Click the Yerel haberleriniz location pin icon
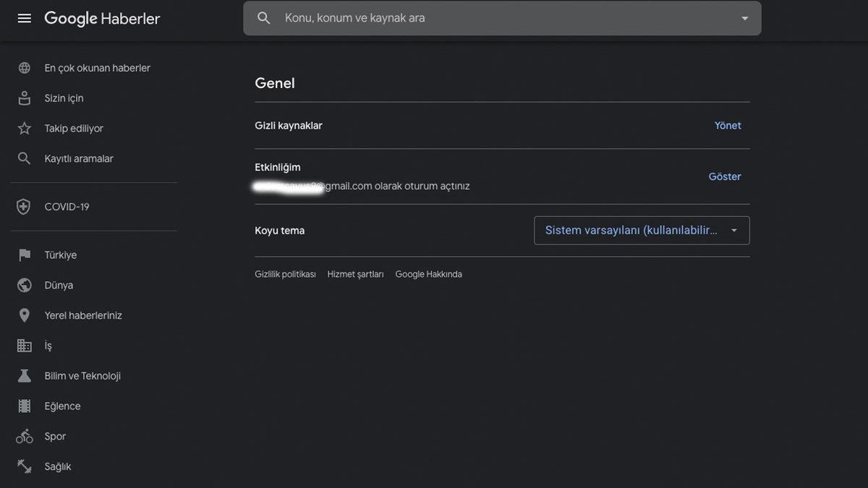Image resolution: width=868 pixels, height=488 pixels. pyautogui.click(x=24, y=314)
